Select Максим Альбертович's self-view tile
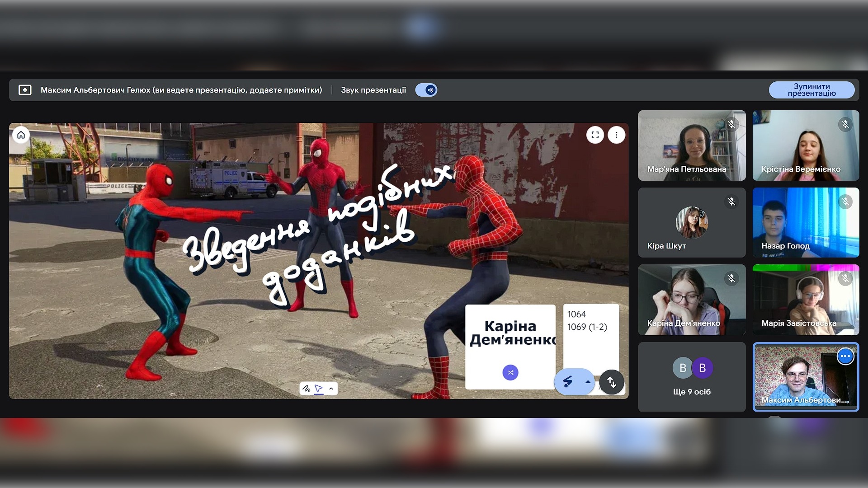Screen dimensions: 868x488 (x=806, y=377)
